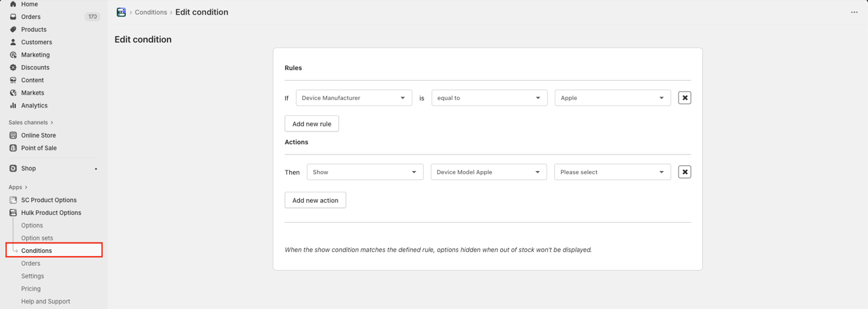The image size is (868, 309).
Task: Click the Home icon in sidebar
Action: [x=13, y=4]
